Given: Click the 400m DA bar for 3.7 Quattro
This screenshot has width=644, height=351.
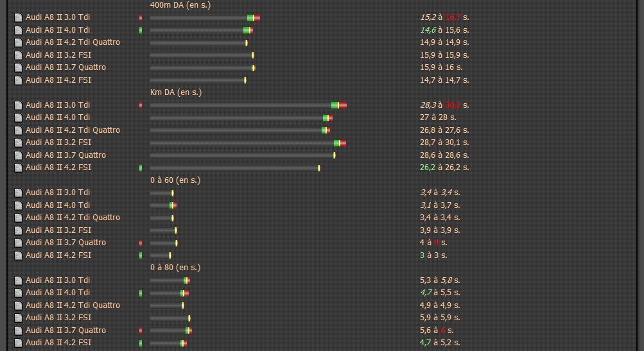Looking at the screenshot, I should 202,67.
